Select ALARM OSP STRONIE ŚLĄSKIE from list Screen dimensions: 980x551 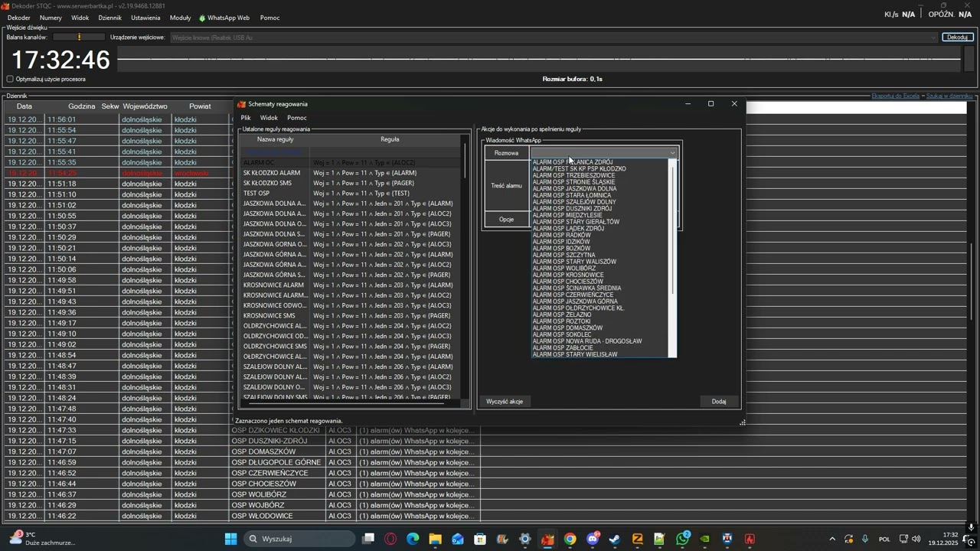(x=573, y=182)
